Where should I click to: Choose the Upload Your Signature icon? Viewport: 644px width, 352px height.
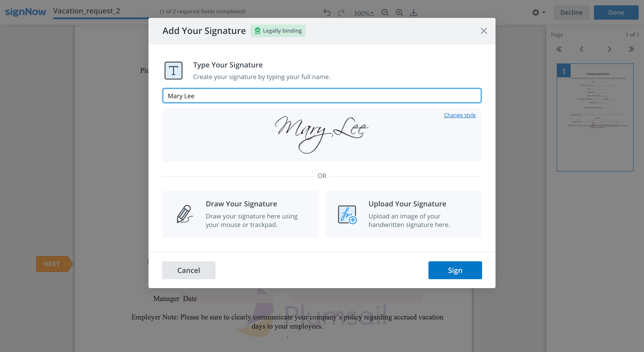tap(347, 214)
